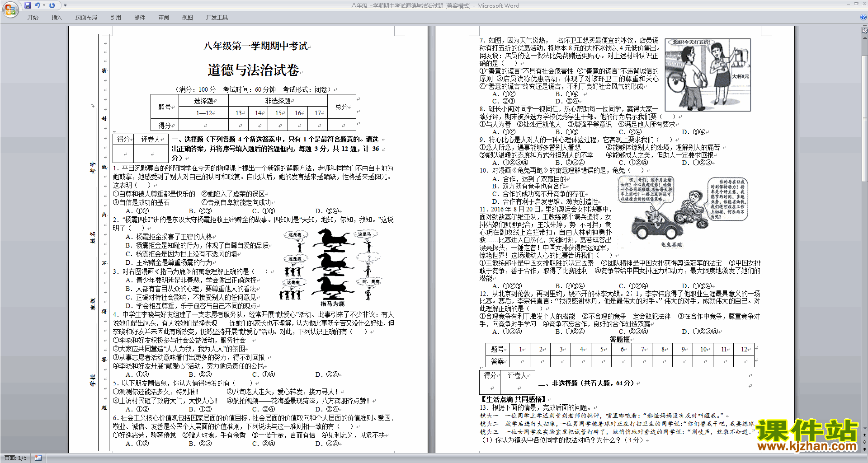Save the document via Quick Access toolbar

[28, 5]
